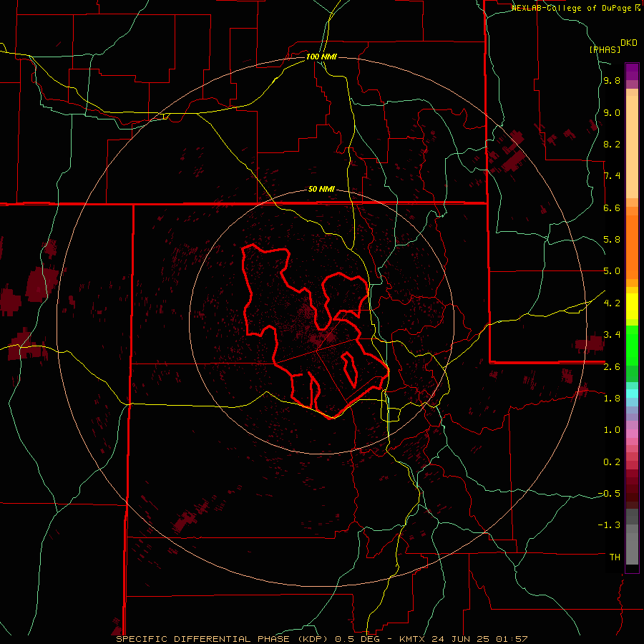The width and height of the screenshot is (644, 644).
Task: Click the 50 NMI range ring label
Action: [x=321, y=189]
